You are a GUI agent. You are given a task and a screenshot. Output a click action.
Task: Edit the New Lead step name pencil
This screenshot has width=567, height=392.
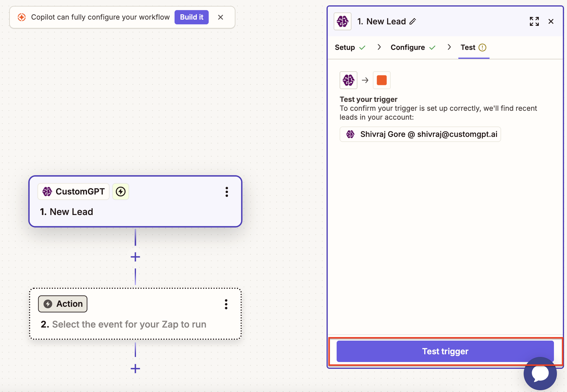pyautogui.click(x=413, y=21)
